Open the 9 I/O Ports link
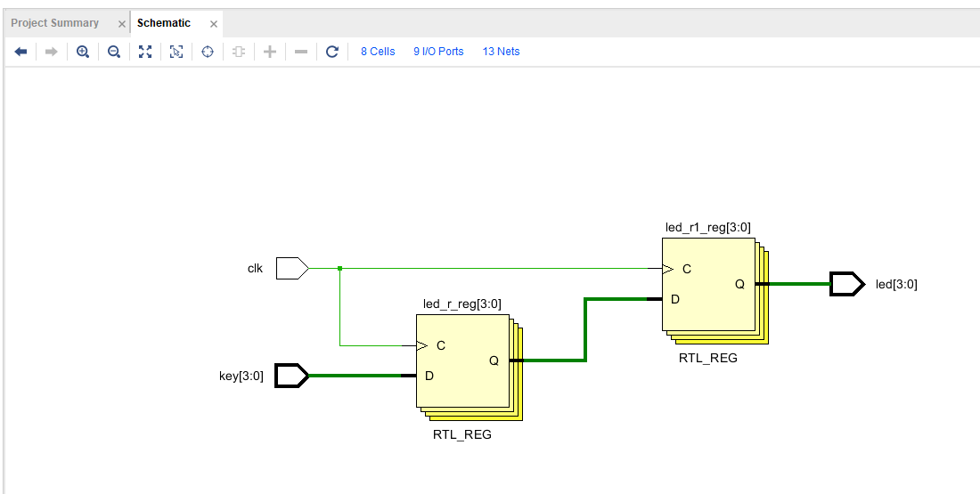 click(x=438, y=52)
